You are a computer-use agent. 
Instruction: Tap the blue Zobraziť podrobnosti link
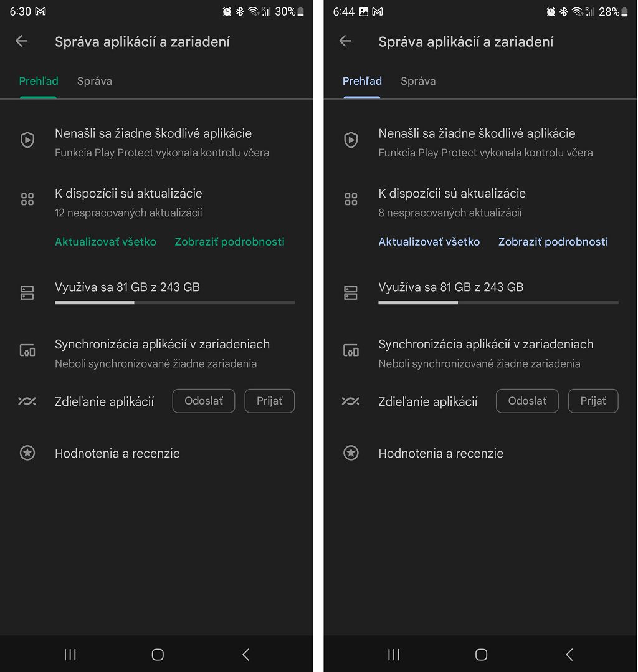pos(553,242)
